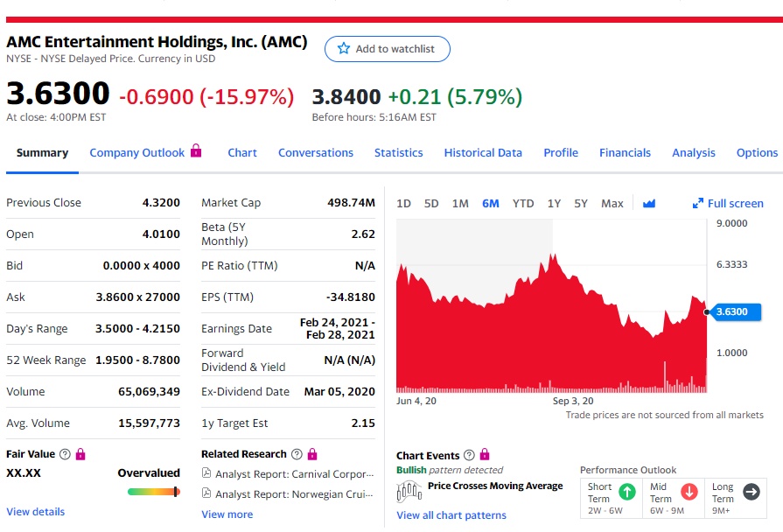Open the chart type area-chart icon

[x=648, y=203]
